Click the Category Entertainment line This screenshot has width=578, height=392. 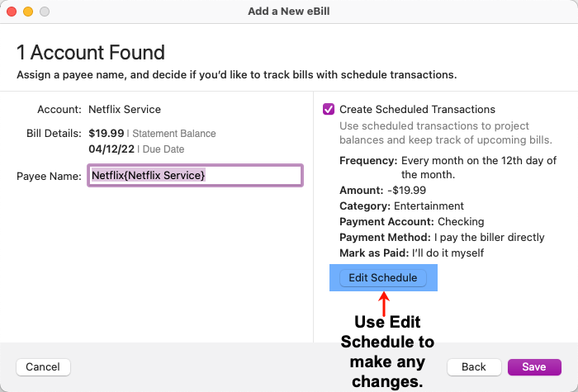pyautogui.click(x=401, y=206)
